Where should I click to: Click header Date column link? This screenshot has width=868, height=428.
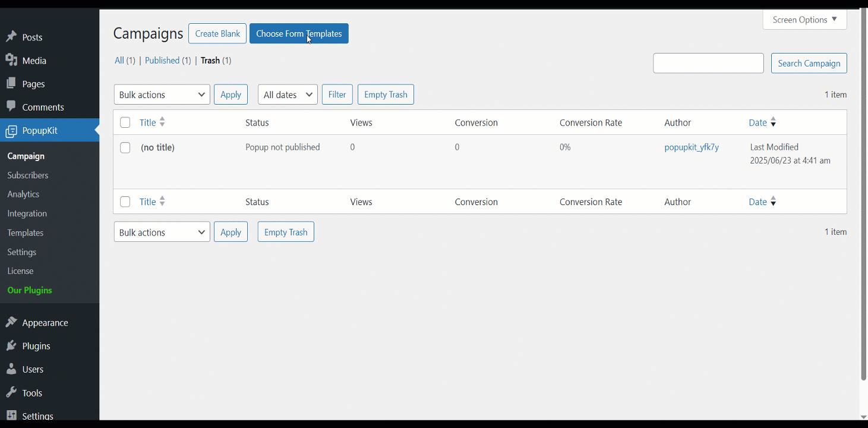point(757,122)
